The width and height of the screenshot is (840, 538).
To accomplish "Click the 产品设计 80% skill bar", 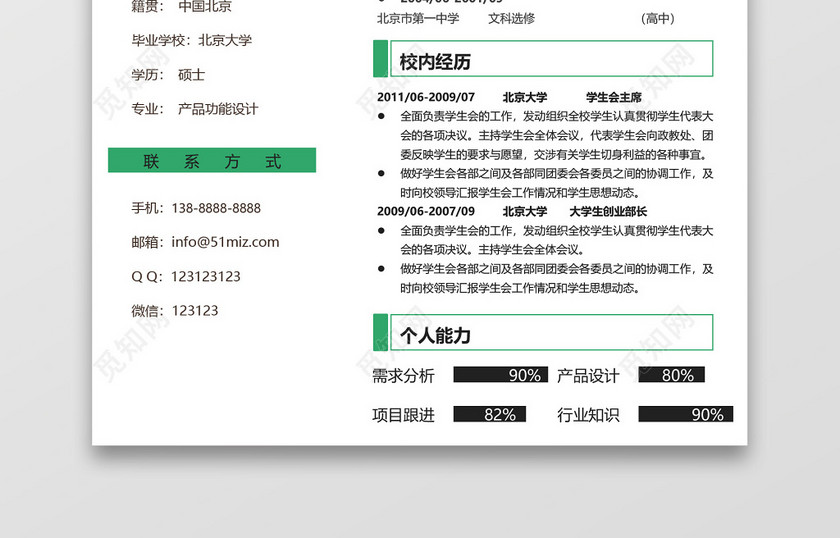I will [x=671, y=375].
